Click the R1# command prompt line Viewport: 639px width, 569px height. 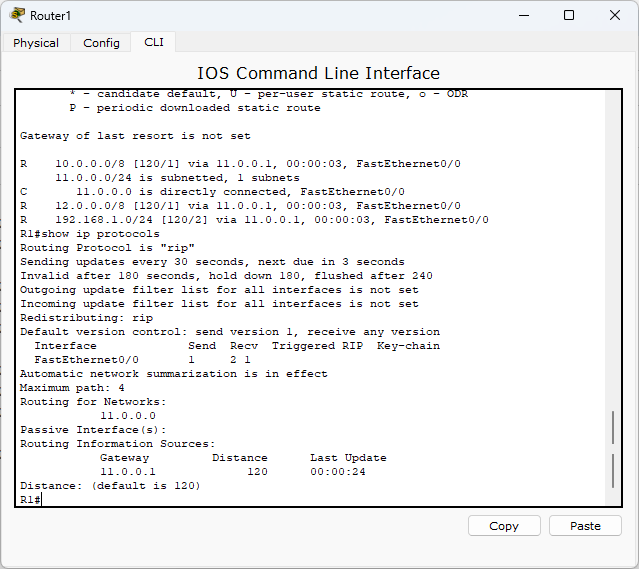point(31,500)
